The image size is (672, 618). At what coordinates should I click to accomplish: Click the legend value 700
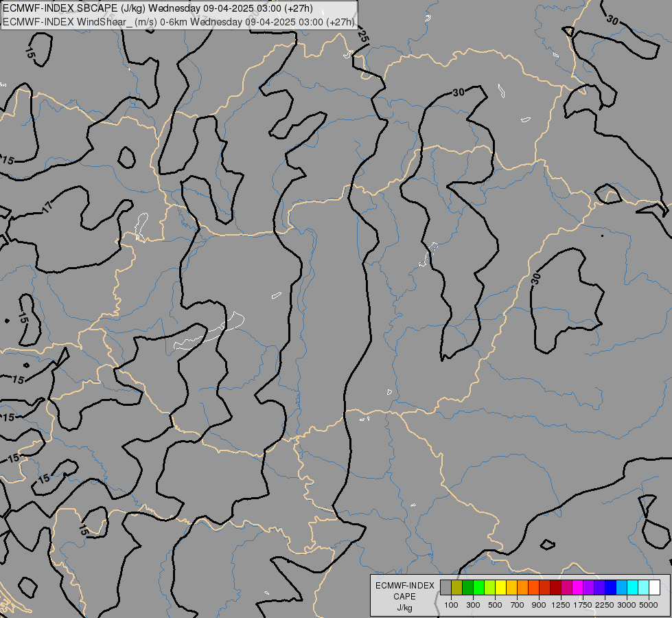(x=518, y=605)
